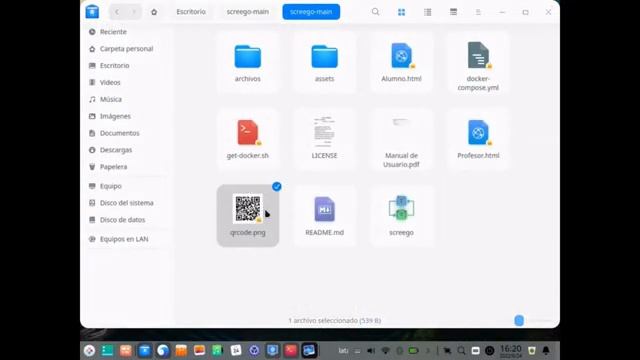
Task: Open the magnifier search in dock tray
Action: pos(461,351)
